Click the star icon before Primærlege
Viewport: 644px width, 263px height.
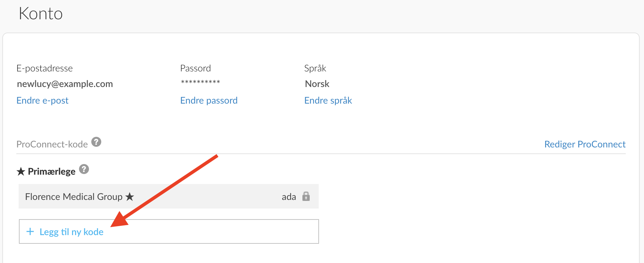(x=21, y=171)
